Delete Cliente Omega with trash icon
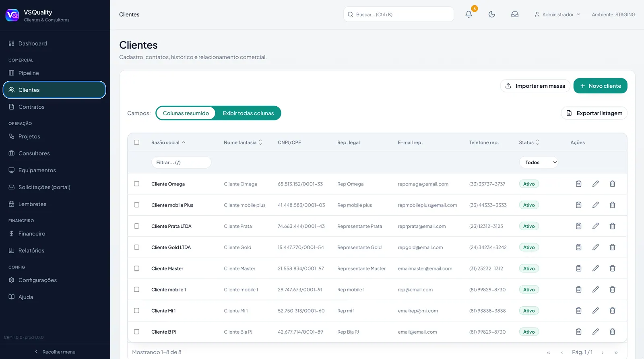This screenshot has width=644, height=359. coord(613,184)
